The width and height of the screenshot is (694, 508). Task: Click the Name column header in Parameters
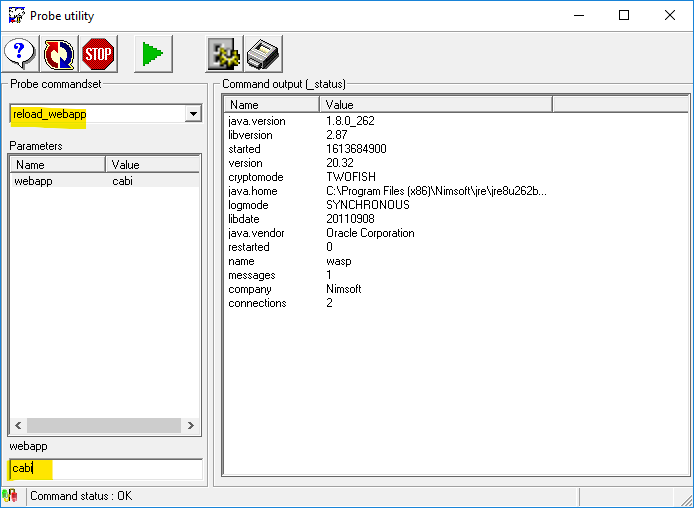pyautogui.click(x=57, y=165)
